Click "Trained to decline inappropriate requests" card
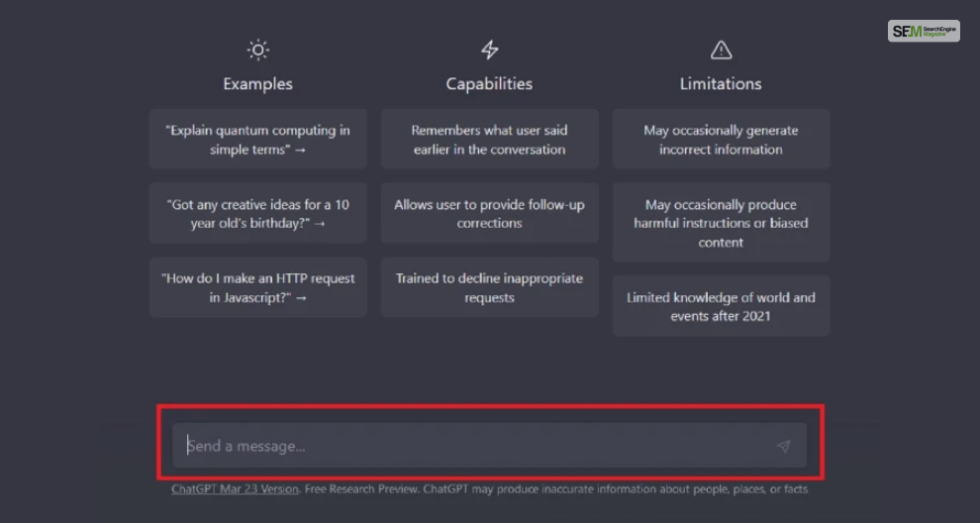The image size is (980, 523). pos(489,288)
